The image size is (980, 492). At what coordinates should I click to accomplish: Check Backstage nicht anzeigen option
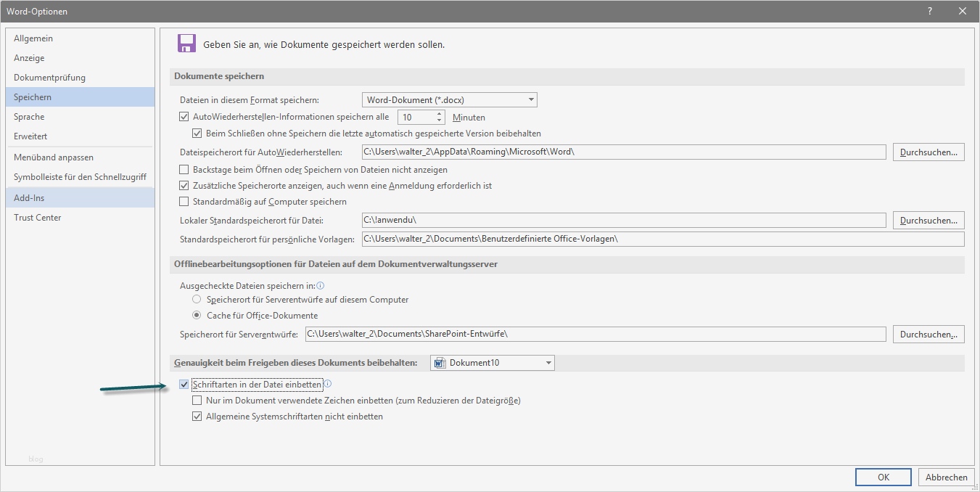(x=184, y=170)
